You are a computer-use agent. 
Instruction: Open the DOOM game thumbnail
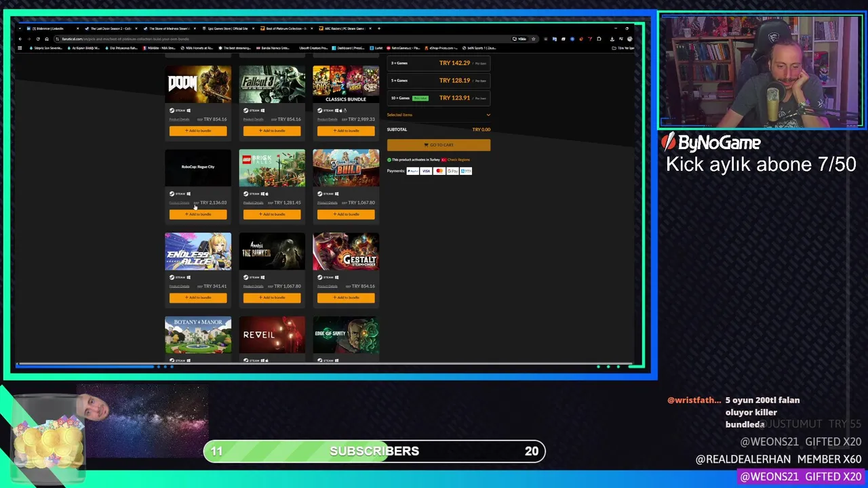pyautogui.click(x=198, y=84)
